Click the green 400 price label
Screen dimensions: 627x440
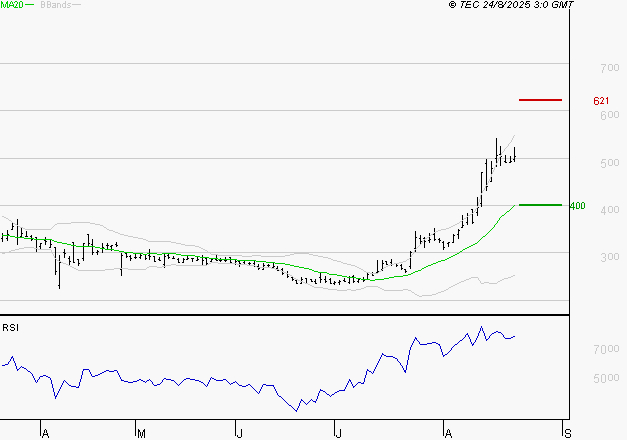pos(577,206)
